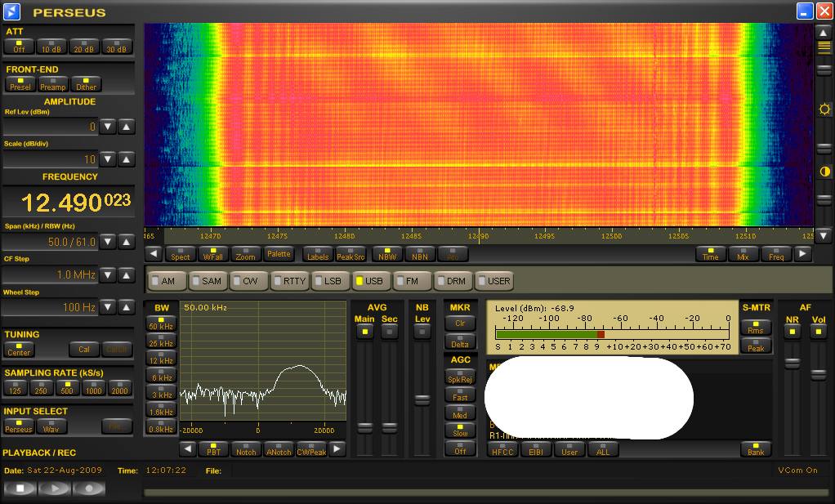Toggle the Vol mute indicator
The width and height of the screenshot is (835, 504).
click(819, 332)
